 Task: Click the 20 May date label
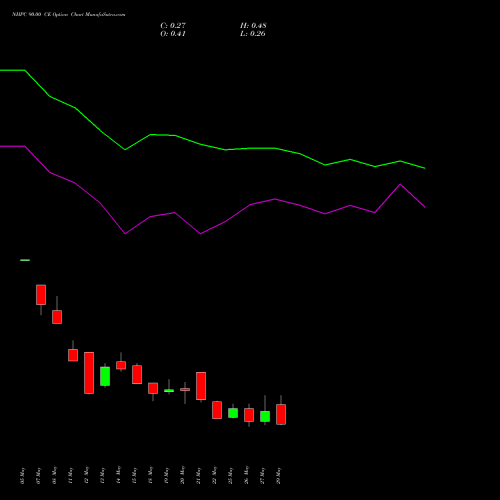tap(183, 475)
